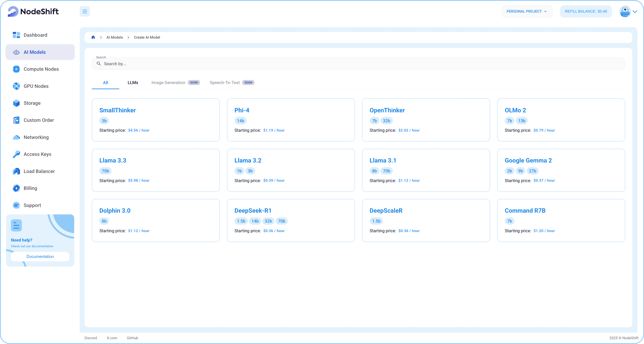Toggle the hamburger sidebar menu button
The image size is (644, 344).
[x=85, y=12]
